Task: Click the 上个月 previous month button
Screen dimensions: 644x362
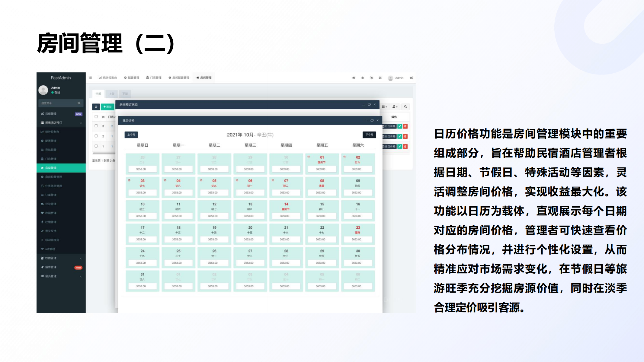Action: coord(131,135)
